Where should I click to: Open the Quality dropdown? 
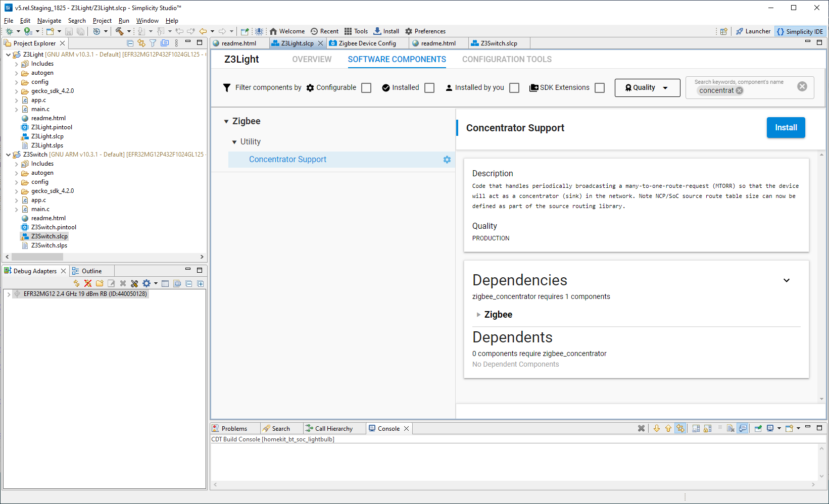click(647, 88)
